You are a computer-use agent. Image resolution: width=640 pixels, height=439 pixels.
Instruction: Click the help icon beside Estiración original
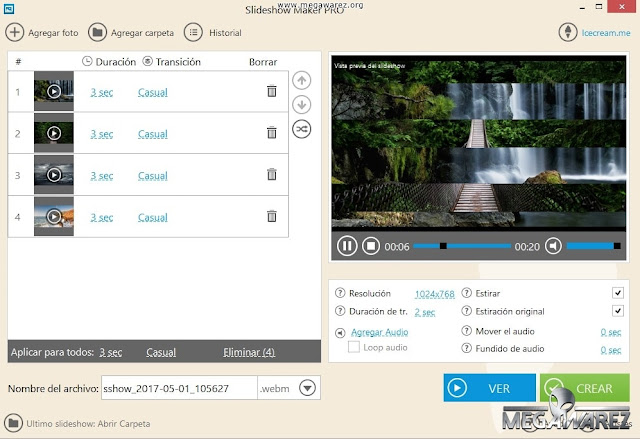coord(466,311)
